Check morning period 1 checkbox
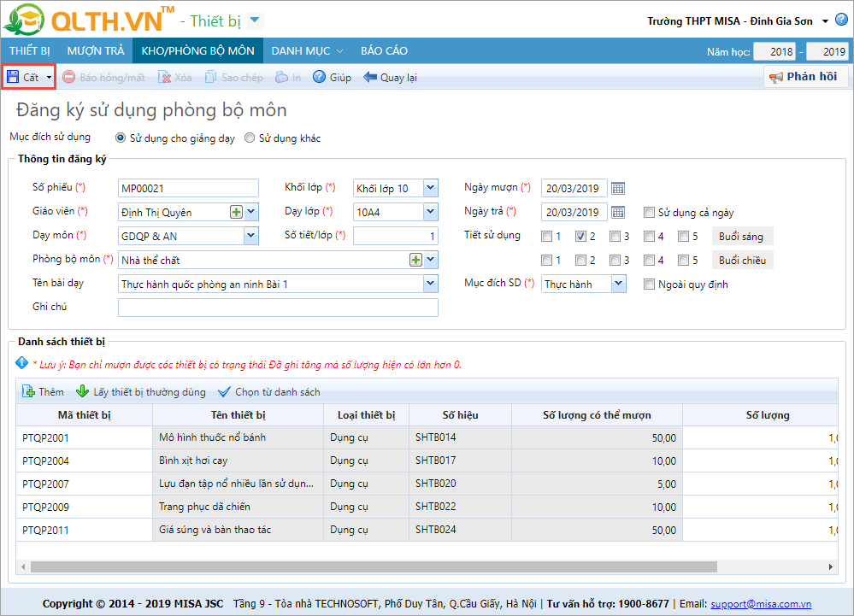The height and width of the screenshot is (616, 854). click(546, 236)
